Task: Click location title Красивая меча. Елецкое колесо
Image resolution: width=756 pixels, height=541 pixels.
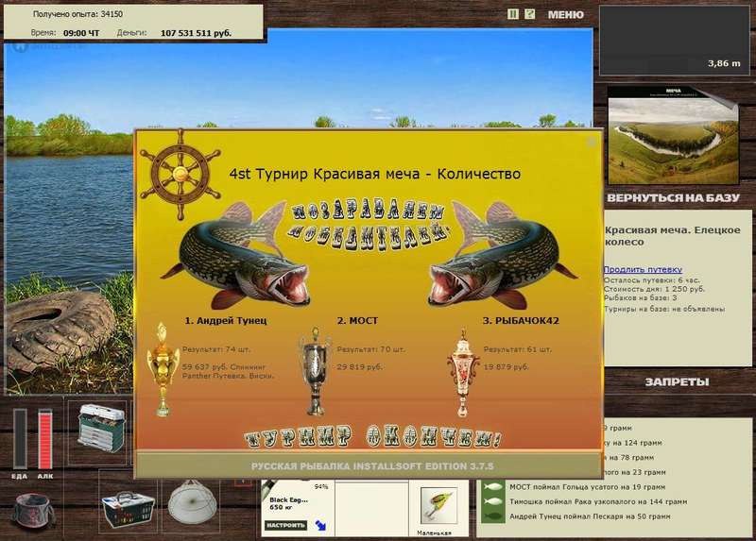Action: tap(673, 236)
